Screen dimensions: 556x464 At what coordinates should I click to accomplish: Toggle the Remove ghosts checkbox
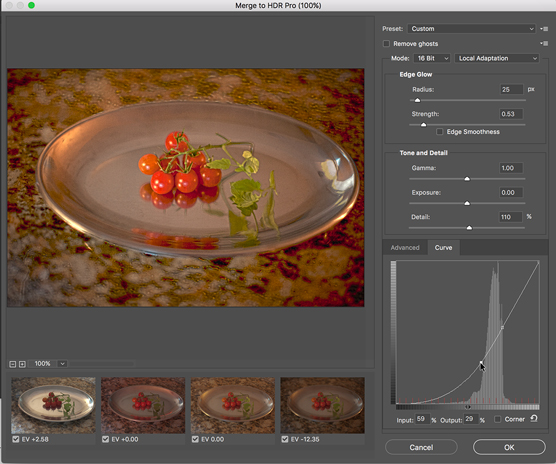pyautogui.click(x=386, y=44)
